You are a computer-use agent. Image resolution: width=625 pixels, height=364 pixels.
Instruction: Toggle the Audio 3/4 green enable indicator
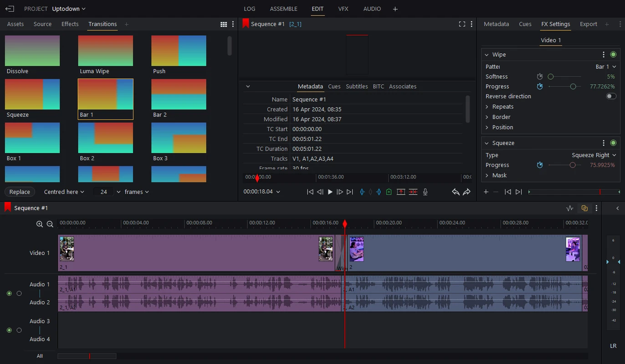tap(9, 330)
